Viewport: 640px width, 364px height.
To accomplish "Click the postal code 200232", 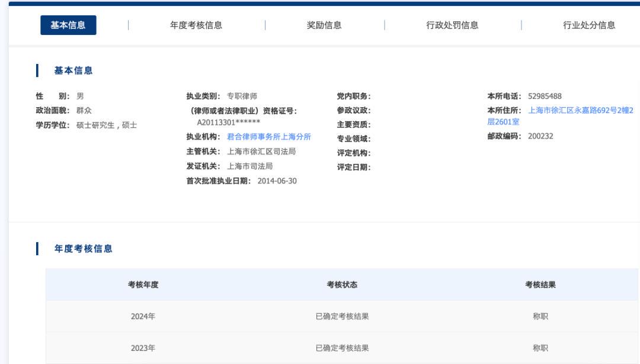I will [x=540, y=136].
